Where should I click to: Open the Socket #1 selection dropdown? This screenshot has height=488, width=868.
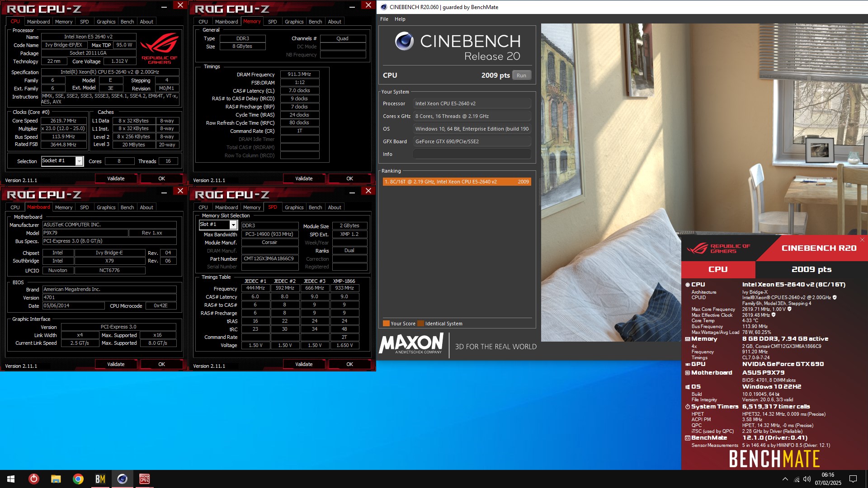79,161
